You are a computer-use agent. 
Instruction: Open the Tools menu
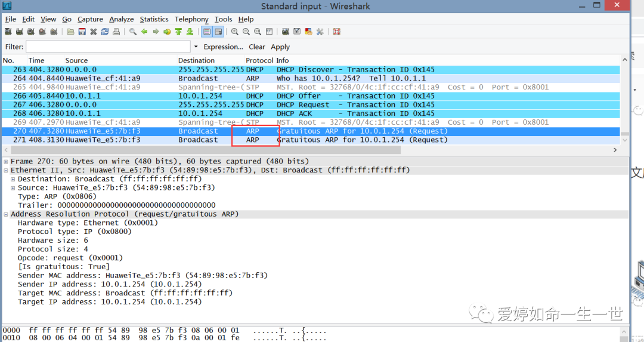pyautogui.click(x=223, y=19)
